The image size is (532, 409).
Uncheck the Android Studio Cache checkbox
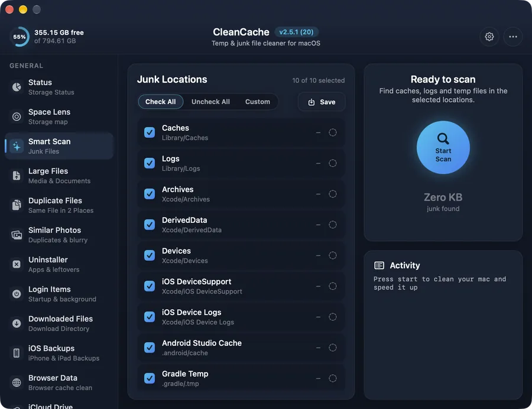150,348
